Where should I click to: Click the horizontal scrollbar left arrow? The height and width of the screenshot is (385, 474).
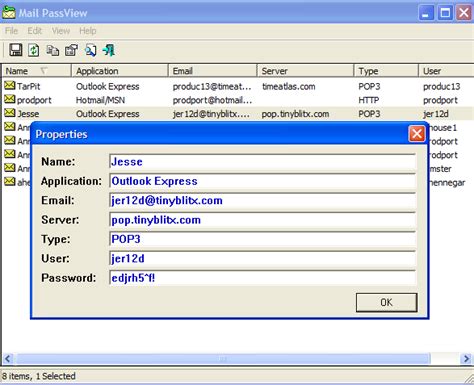(8, 359)
